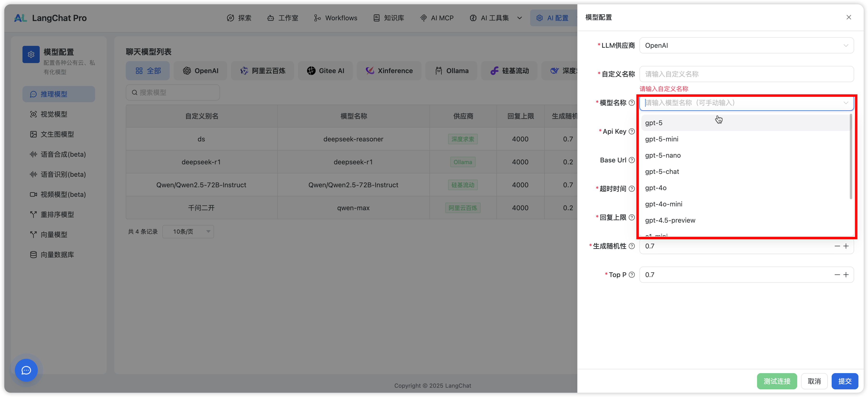Select gpt-5-mini from the model list
The image size is (868, 397).
coord(662,139)
